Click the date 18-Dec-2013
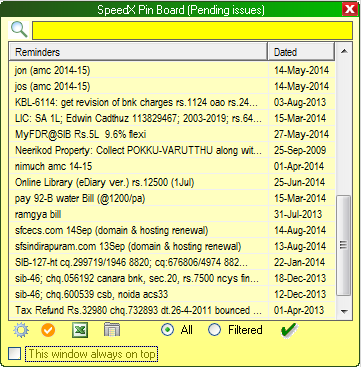The height and width of the screenshot is (367, 361). point(300,278)
